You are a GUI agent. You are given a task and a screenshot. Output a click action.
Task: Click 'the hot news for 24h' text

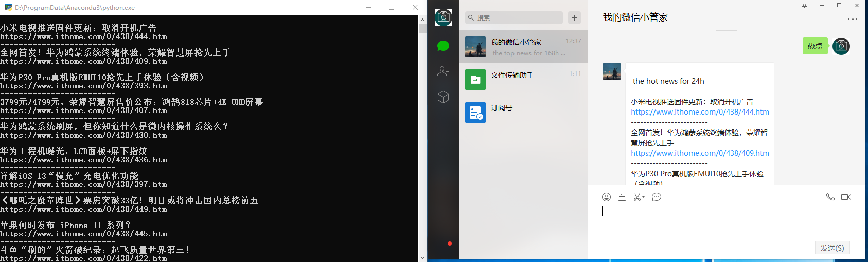click(668, 81)
